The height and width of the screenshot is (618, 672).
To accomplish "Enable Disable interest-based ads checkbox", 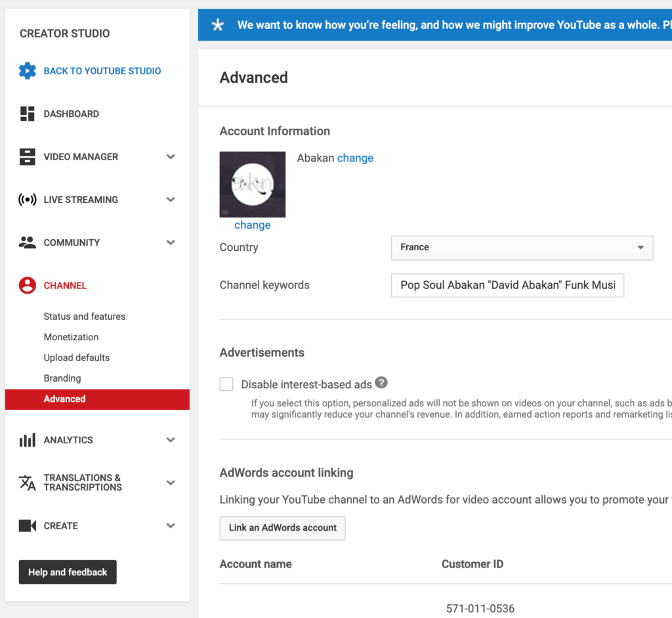I will [226, 384].
